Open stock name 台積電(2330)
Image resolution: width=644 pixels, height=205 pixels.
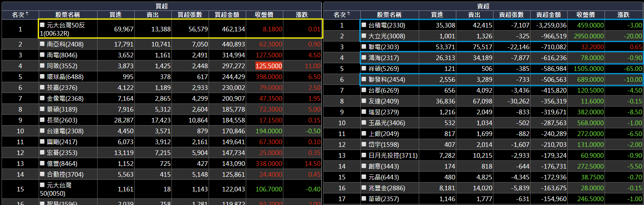387,25
